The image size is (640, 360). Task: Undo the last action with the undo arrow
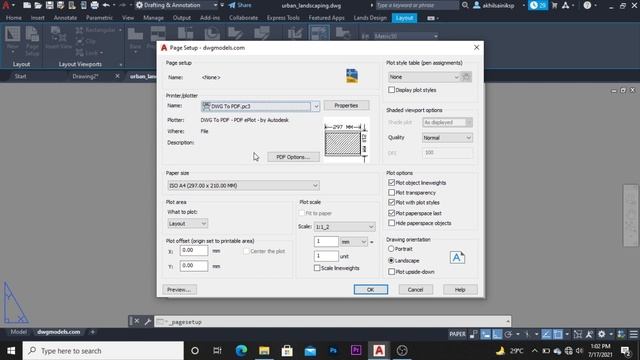pyautogui.click(x=106, y=5)
